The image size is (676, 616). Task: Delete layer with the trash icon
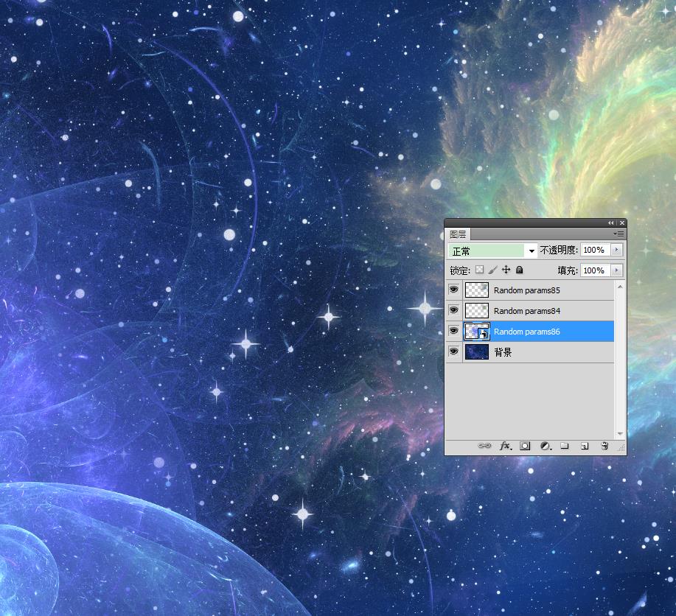(x=604, y=446)
